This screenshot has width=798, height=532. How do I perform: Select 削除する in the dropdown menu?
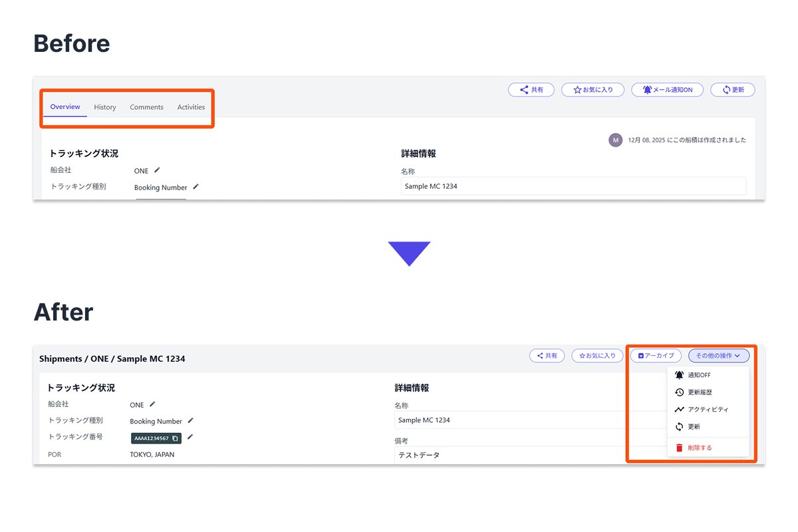(699, 448)
